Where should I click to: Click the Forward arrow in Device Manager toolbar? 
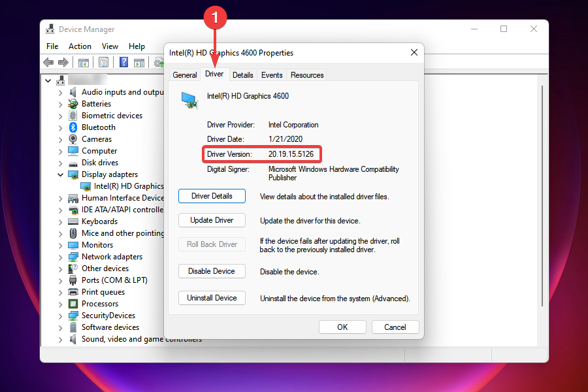click(x=63, y=62)
